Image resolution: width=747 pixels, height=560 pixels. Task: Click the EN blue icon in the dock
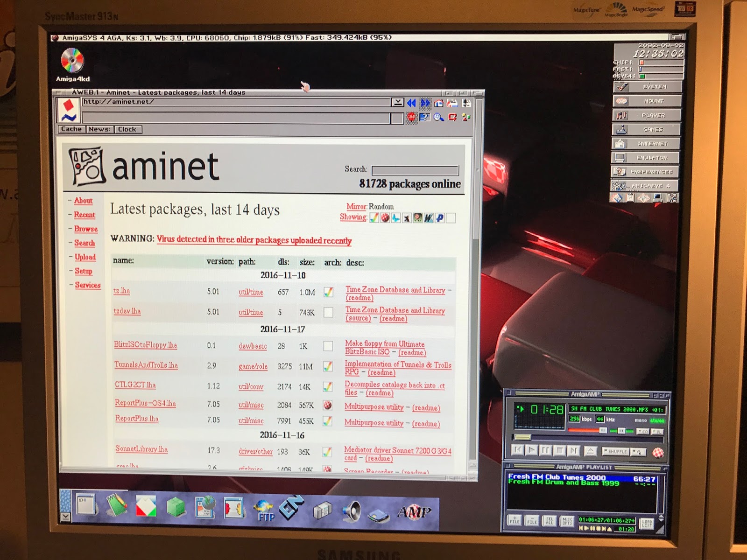291,508
